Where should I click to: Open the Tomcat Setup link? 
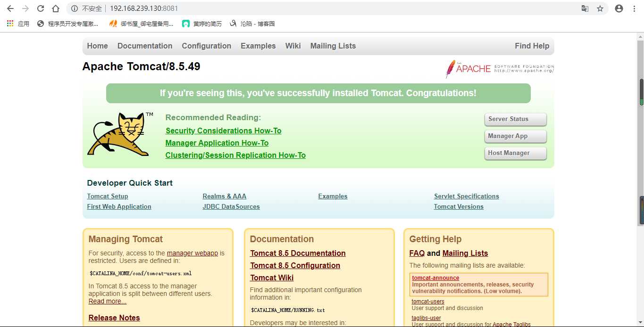tap(108, 196)
